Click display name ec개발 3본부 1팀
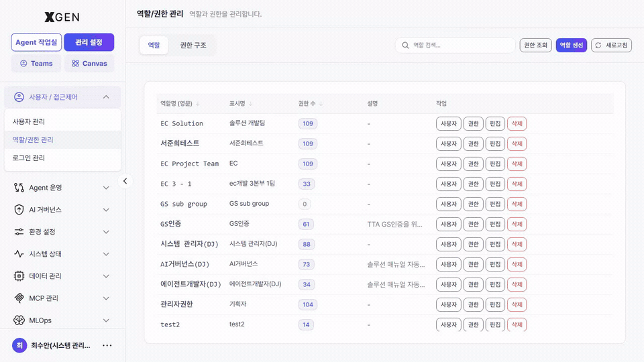The image size is (644, 362). click(252, 184)
